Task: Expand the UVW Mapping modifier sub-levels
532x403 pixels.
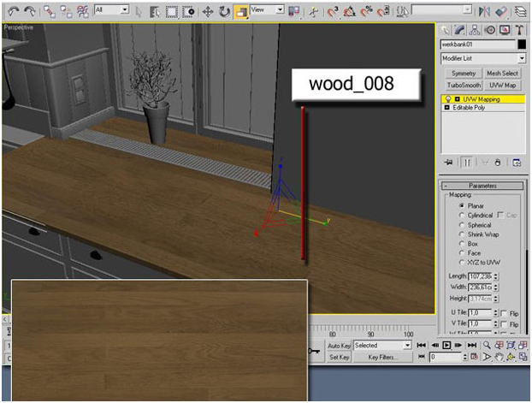Action: click(x=457, y=99)
